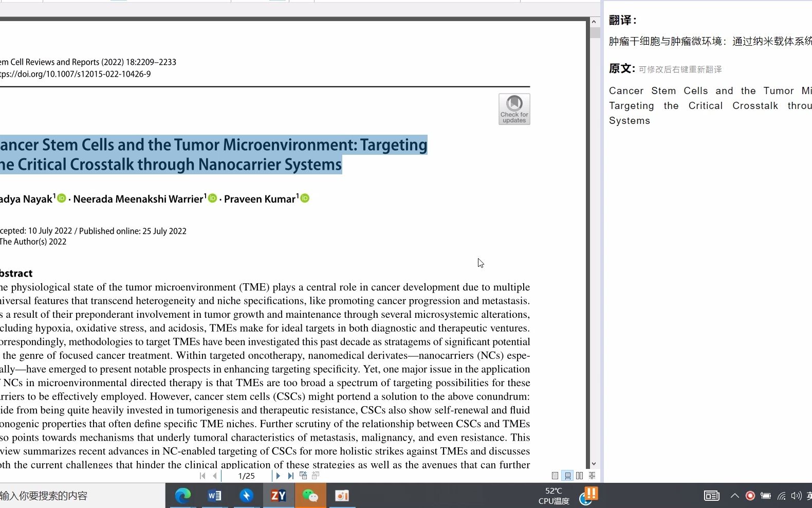Click the Abstract heading
This screenshot has width=812, height=508.
coord(16,273)
